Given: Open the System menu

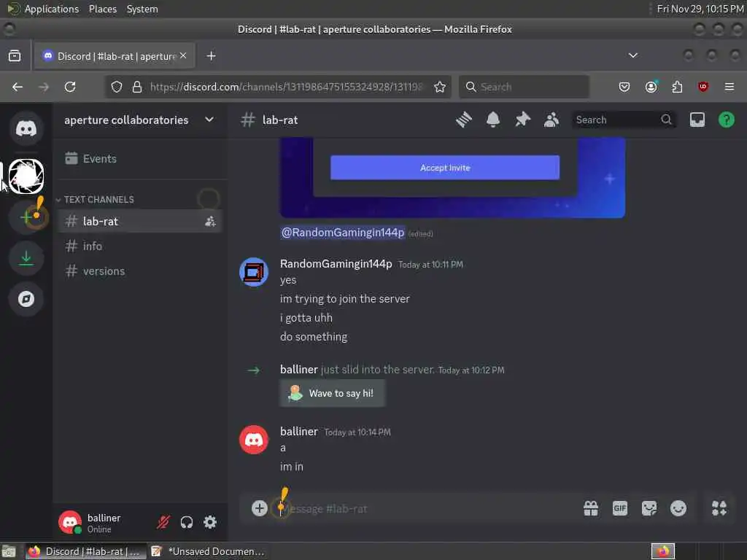Looking at the screenshot, I should coord(142,9).
